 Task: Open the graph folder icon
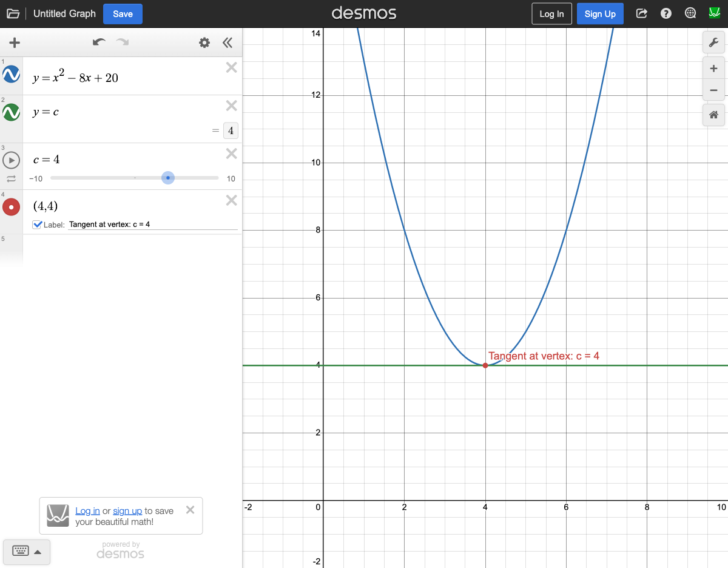click(x=13, y=13)
